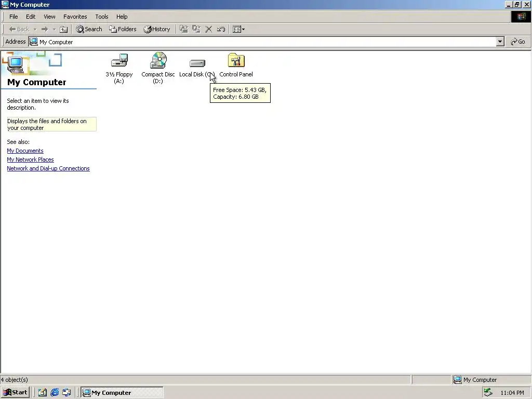Restore down the My Computer window
Screen dimensions: 532x399
click(x=517, y=4)
